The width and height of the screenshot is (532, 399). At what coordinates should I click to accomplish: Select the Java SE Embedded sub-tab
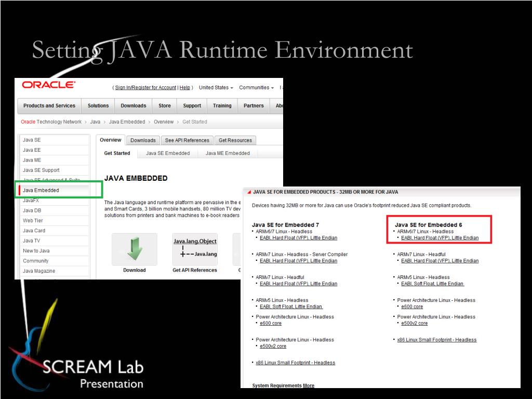pos(168,153)
